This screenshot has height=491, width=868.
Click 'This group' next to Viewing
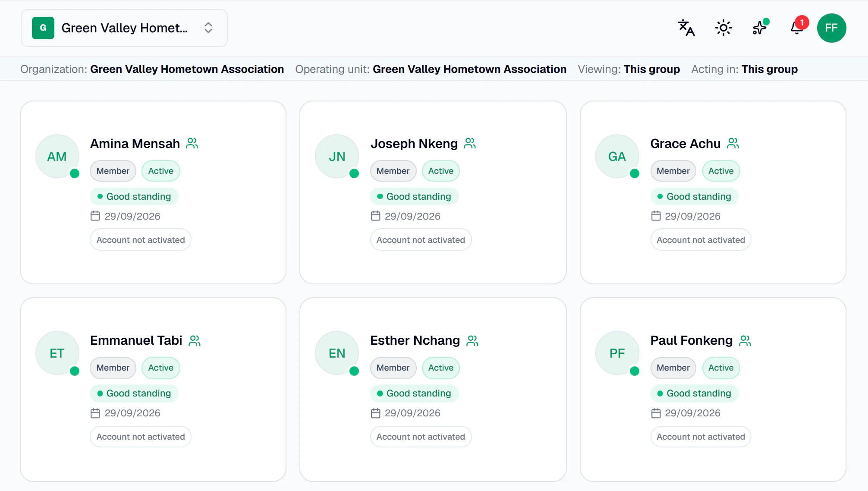(x=651, y=69)
